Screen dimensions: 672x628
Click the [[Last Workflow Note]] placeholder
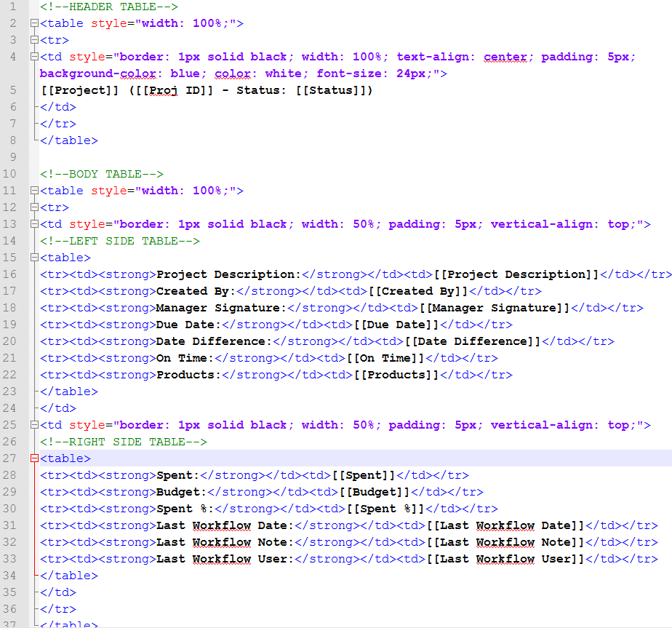(505, 542)
